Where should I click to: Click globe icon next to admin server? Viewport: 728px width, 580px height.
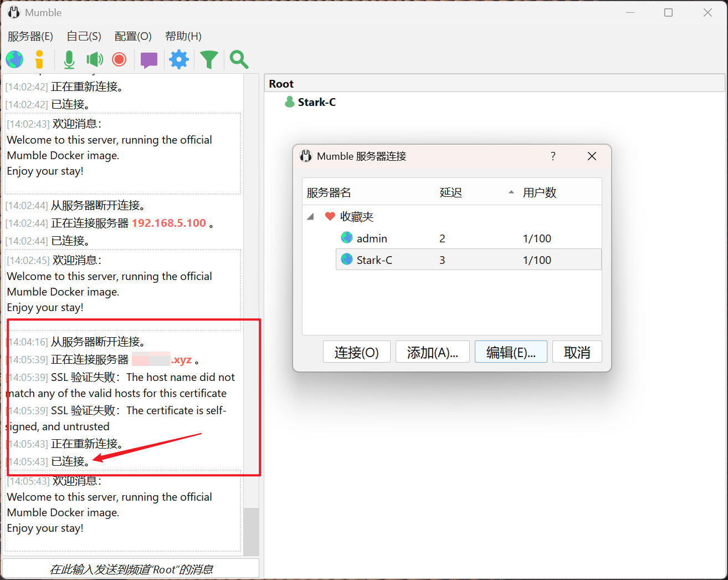click(347, 238)
